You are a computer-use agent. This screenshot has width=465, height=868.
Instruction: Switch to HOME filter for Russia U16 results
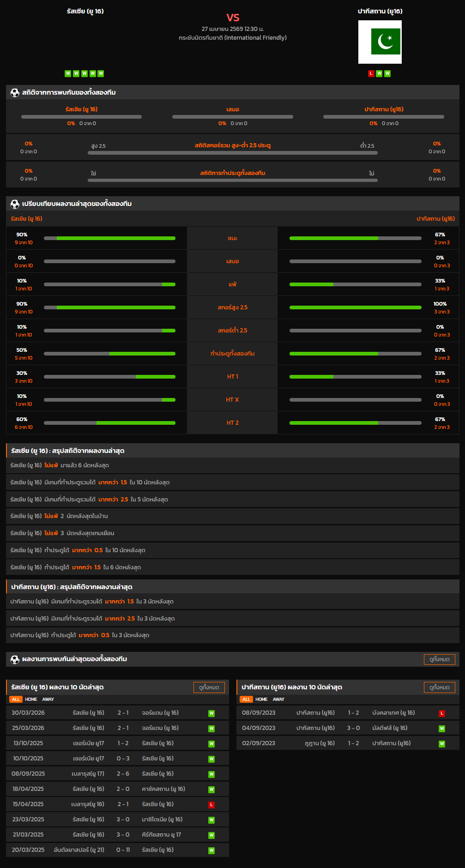click(31, 699)
